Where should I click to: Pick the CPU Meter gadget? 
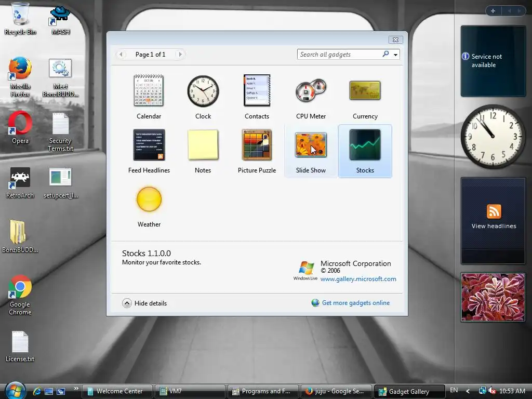[311, 91]
